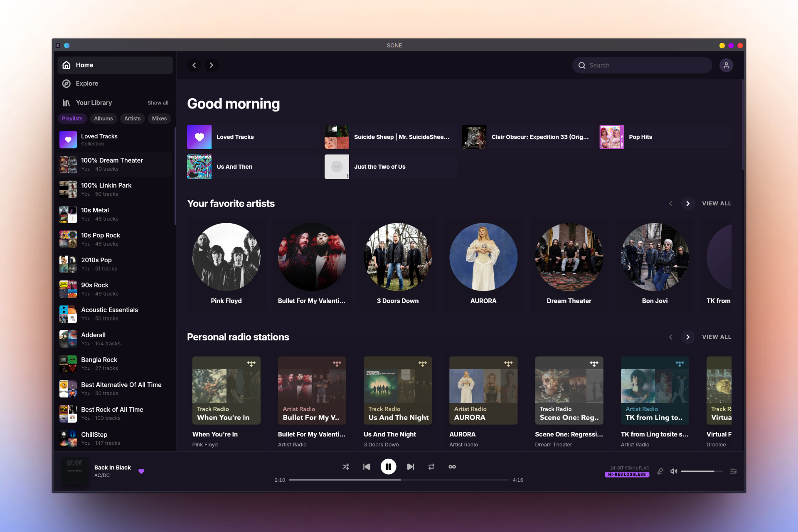
Task: Toggle infinite autoplay icon
Action: click(x=452, y=467)
